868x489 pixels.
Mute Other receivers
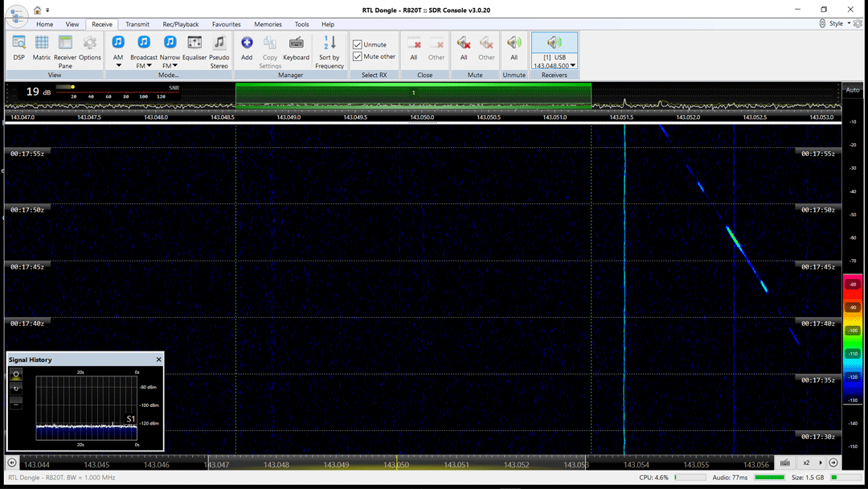click(486, 48)
